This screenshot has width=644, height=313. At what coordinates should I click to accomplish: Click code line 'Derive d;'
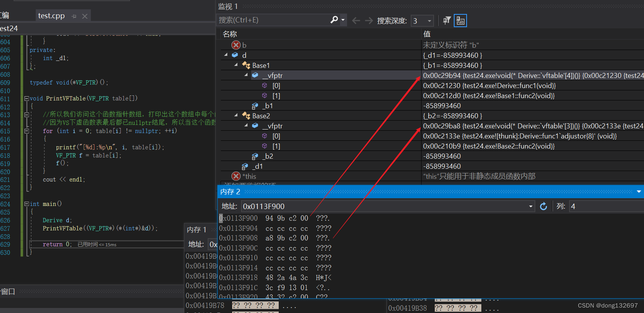(x=57, y=220)
